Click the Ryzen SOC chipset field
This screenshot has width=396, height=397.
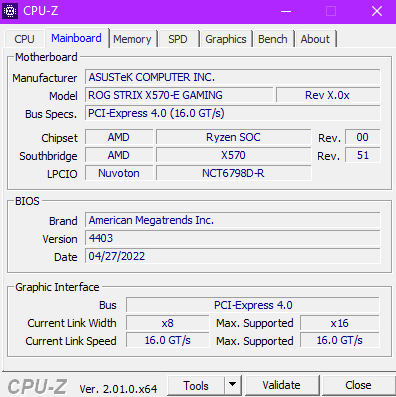pyautogui.click(x=233, y=137)
